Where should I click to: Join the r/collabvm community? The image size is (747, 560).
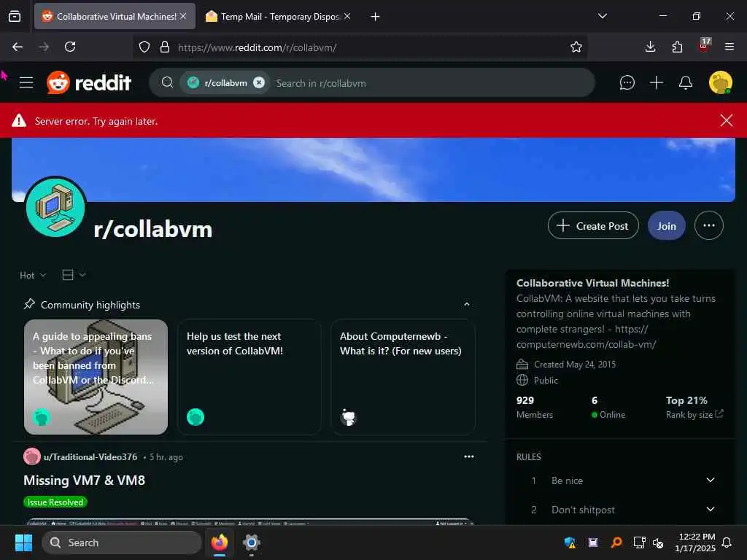(x=666, y=226)
